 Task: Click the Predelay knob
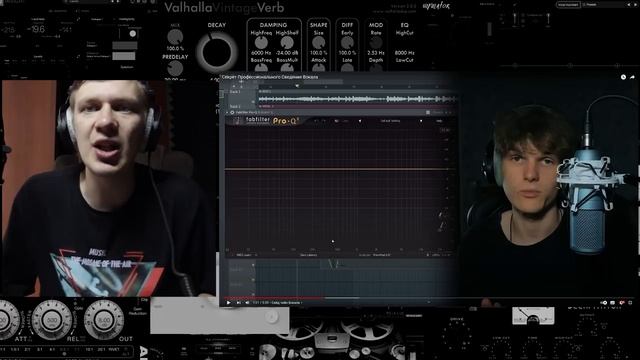175,68
